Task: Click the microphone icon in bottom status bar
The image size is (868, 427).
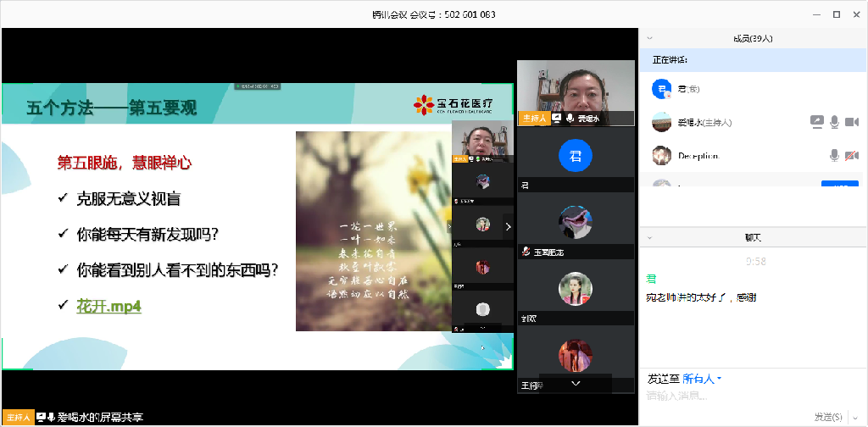Action: click(51, 417)
